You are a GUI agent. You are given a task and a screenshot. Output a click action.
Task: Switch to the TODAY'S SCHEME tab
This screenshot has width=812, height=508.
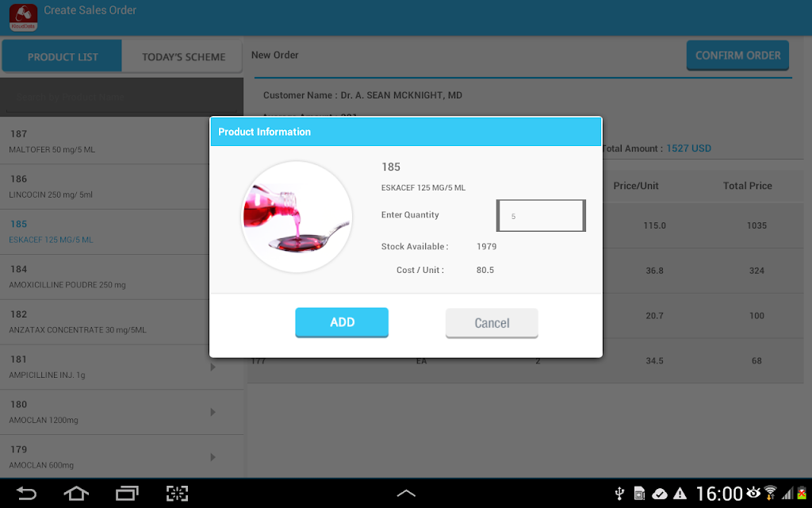pos(183,56)
